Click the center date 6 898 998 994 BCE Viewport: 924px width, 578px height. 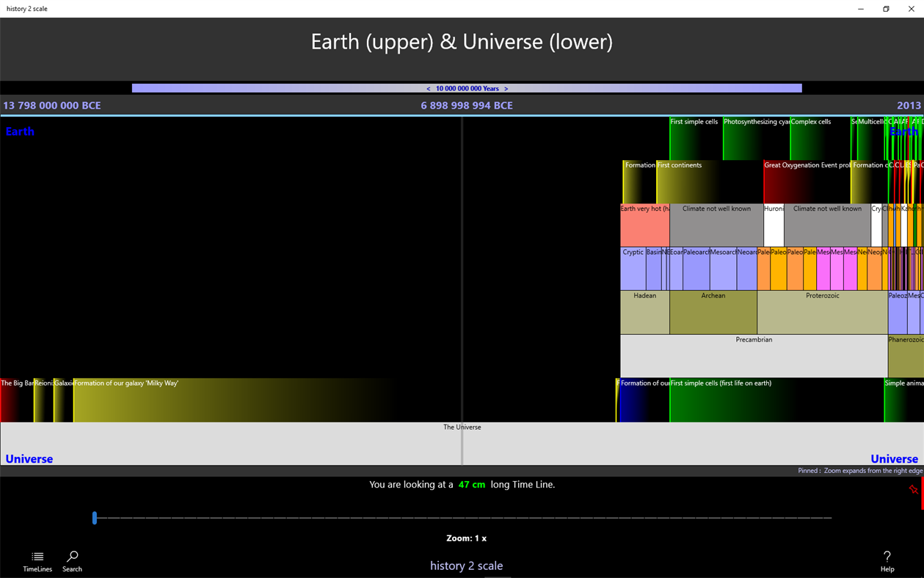467,106
